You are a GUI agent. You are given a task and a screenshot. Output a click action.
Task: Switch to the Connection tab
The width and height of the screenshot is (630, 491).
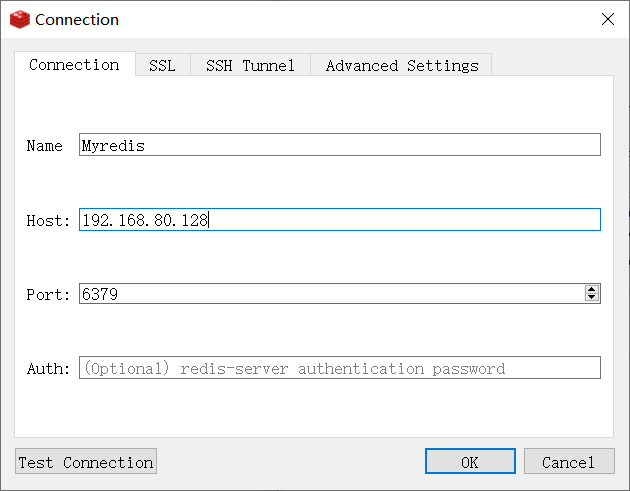coord(74,65)
